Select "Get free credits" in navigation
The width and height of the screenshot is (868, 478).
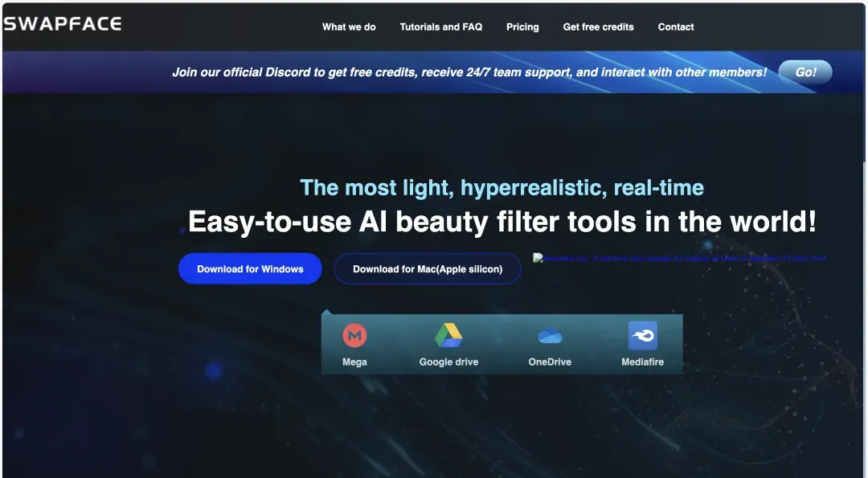click(x=598, y=27)
